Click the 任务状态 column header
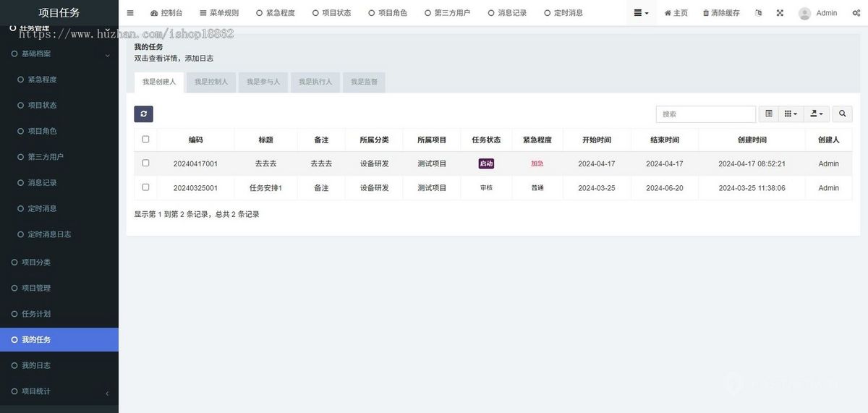Viewport: 868px width, 413px height. (x=486, y=140)
